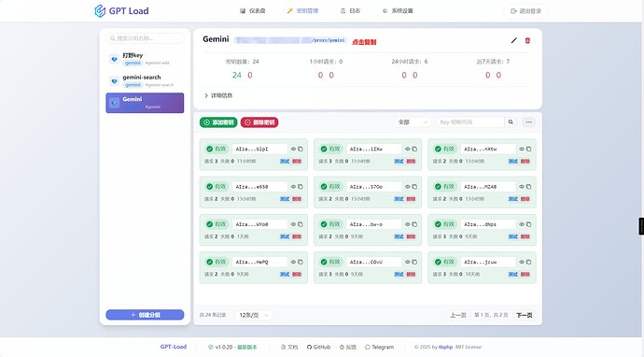The width and height of the screenshot is (644, 357).
Task: Expand the 详细信息 details section
Action: pyautogui.click(x=218, y=95)
